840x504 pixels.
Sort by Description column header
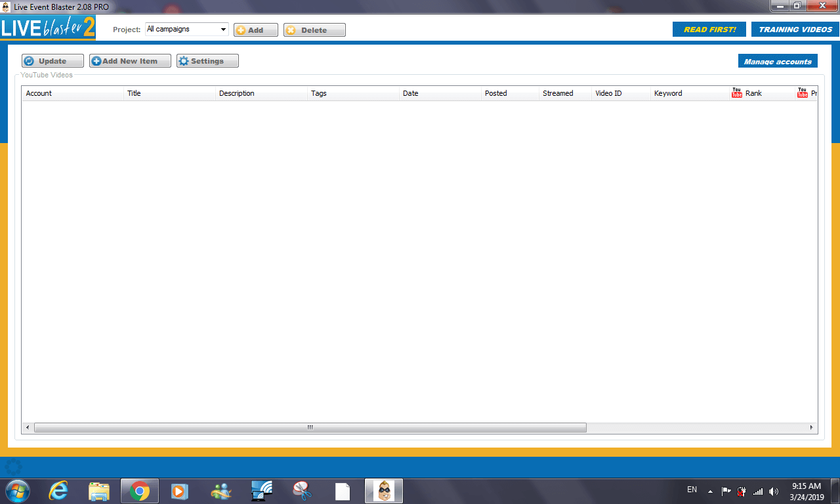(262, 93)
